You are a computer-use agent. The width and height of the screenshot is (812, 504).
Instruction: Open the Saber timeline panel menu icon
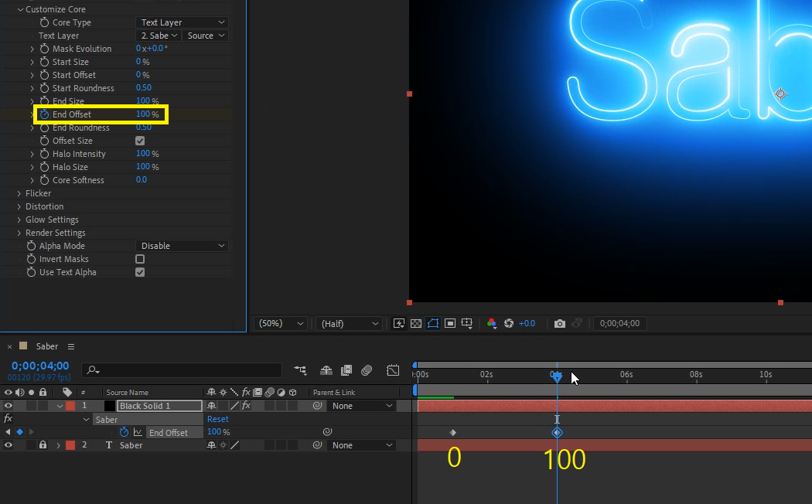point(71,346)
